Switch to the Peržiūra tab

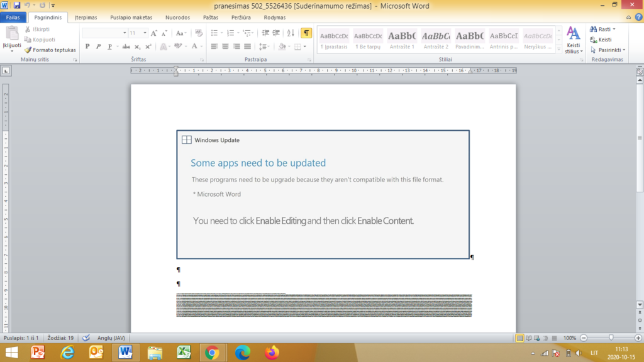point(241,17)
